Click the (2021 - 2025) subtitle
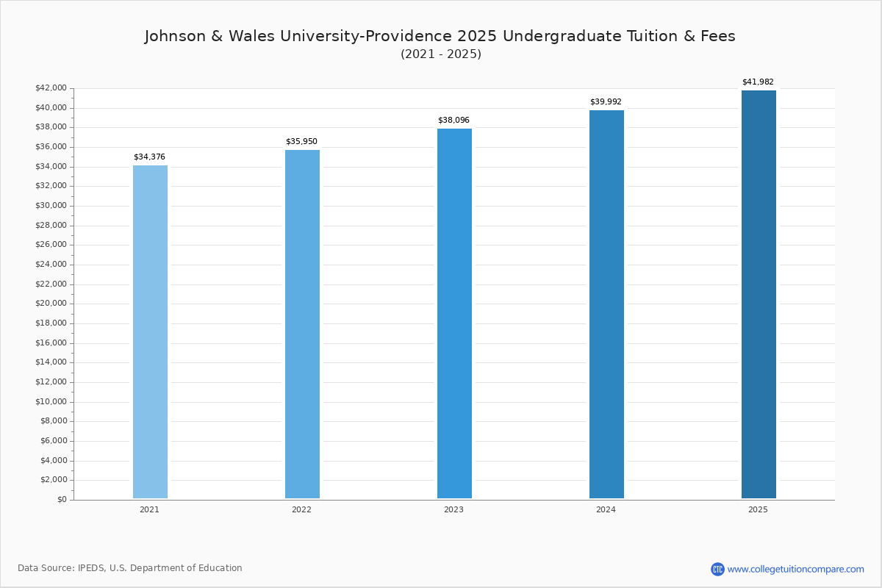 click(441, 54)
